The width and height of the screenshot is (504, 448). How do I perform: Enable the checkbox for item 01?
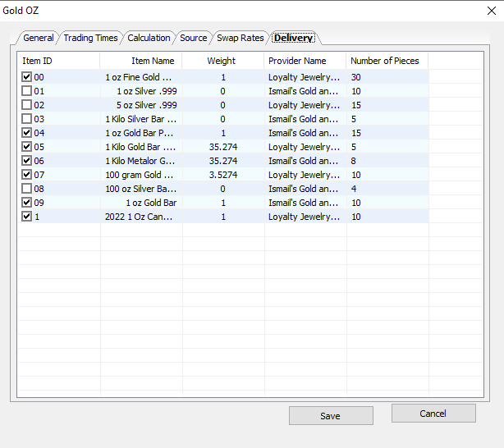[27, 91]
